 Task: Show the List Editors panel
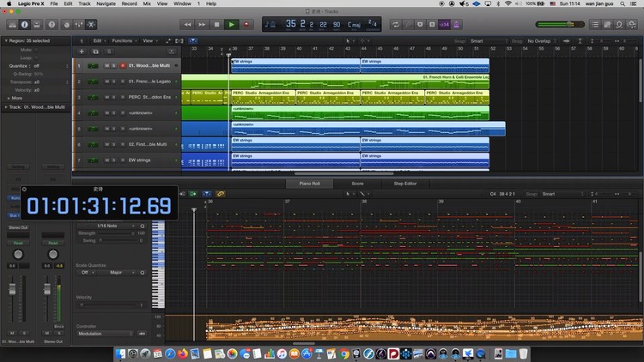pyautogui.click(x=597, y=24)
